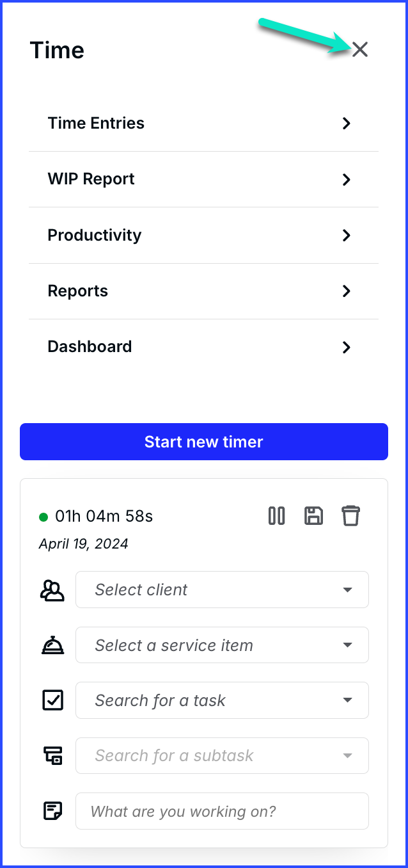Pause the running timer
The image size is (408, 868).
(x=276, y=516)
